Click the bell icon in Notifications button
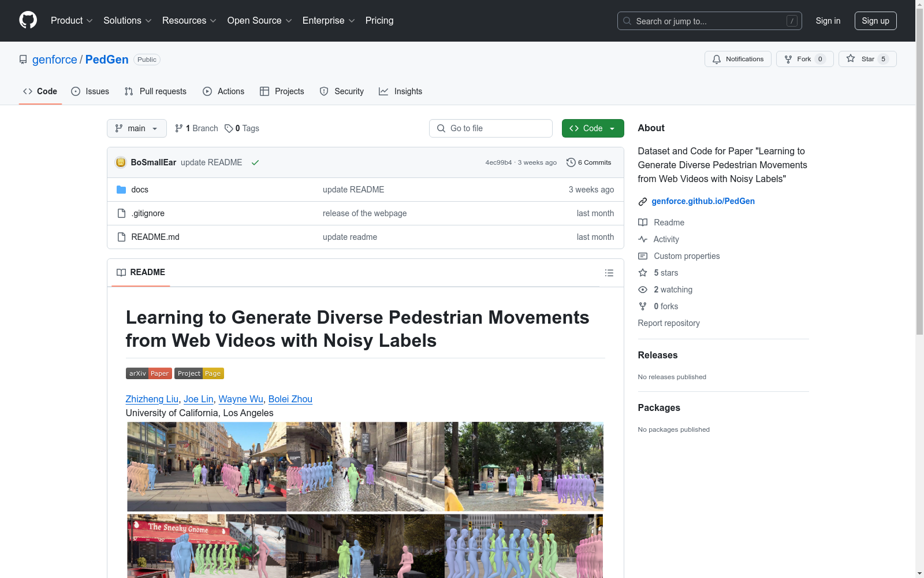This screenshot has height=578, width=924. coord(717,59)
